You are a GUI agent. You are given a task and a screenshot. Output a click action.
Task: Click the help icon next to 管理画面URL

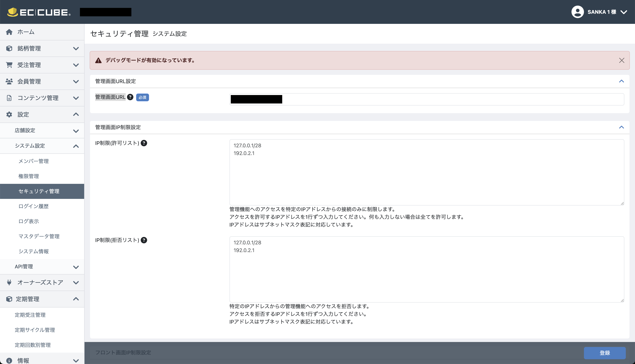click(x=130, y=97)
